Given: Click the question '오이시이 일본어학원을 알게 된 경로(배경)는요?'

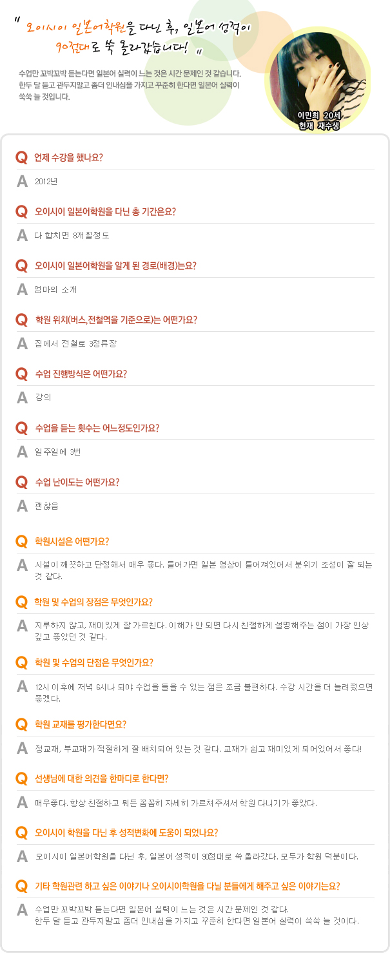Looking at the screenshot, I should [116, 265].
